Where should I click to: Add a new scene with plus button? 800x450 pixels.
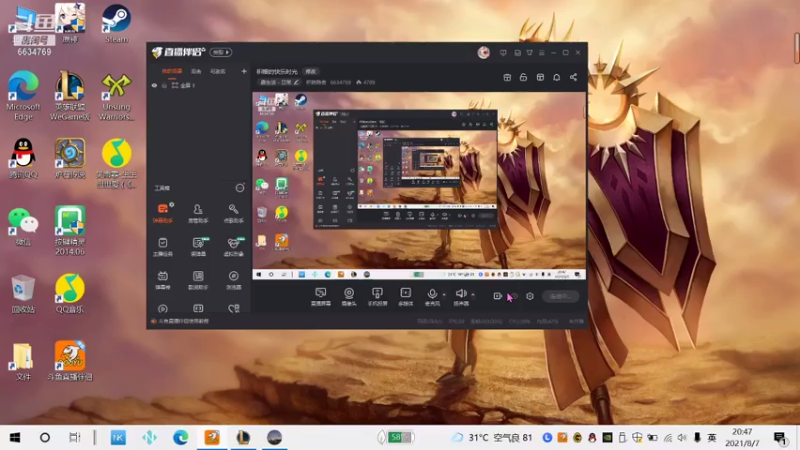(244, 71)
